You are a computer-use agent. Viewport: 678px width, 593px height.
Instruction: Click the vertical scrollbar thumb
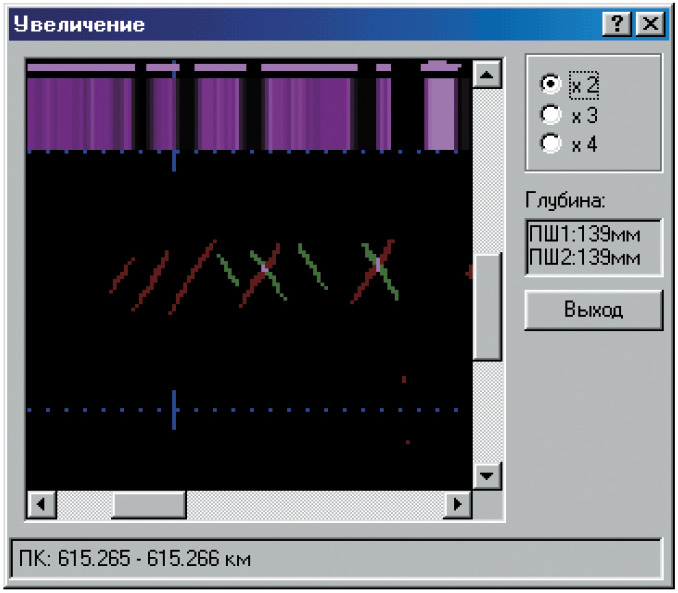487,307
